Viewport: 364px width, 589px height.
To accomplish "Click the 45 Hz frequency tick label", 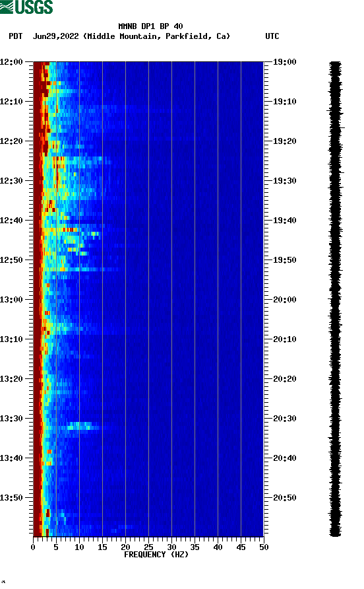I will click(241, 547).
